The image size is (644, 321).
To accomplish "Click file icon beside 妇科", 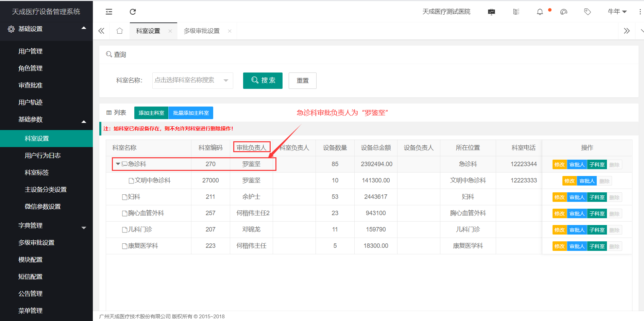I will pyautogui.click(x=125, y=197).
